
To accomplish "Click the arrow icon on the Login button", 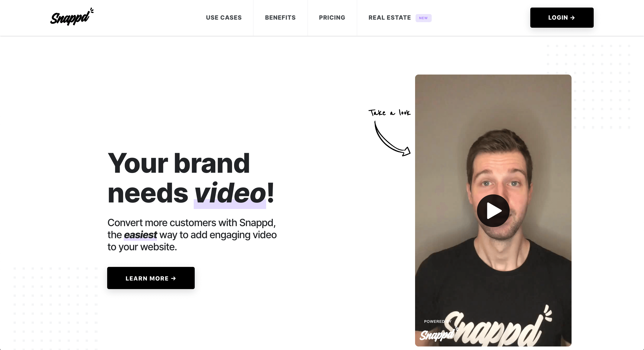I will click(x=573, y=18).
